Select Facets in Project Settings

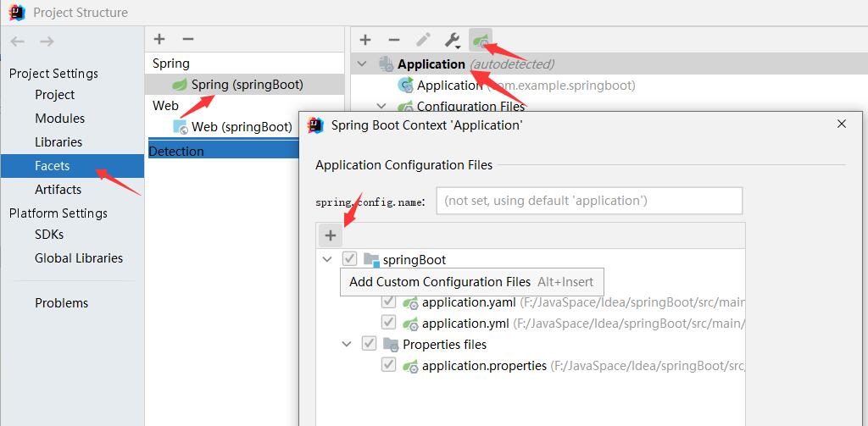(x=53, y=166)
